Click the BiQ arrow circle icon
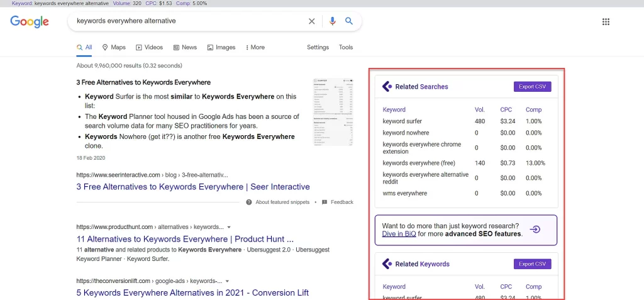 click(535, 230)
